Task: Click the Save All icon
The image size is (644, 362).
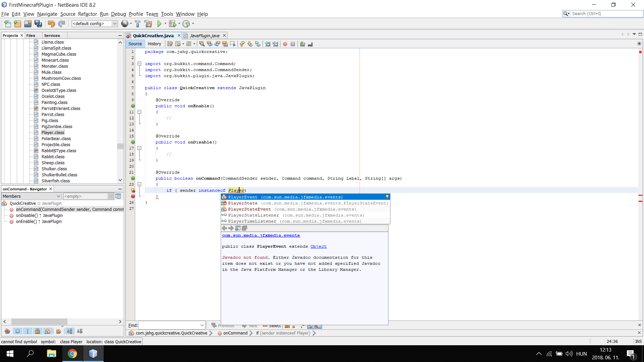Action: click(x=38, y=24)
